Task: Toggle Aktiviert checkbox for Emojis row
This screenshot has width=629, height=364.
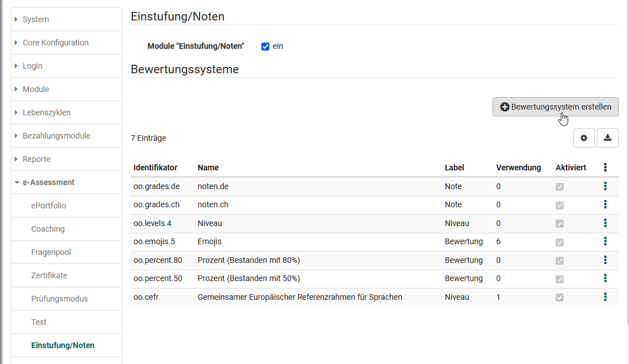Action: click(x=560, y=242)
